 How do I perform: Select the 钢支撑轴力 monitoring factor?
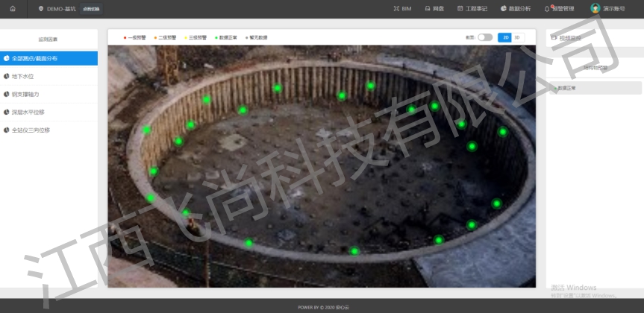coord(49,95)
